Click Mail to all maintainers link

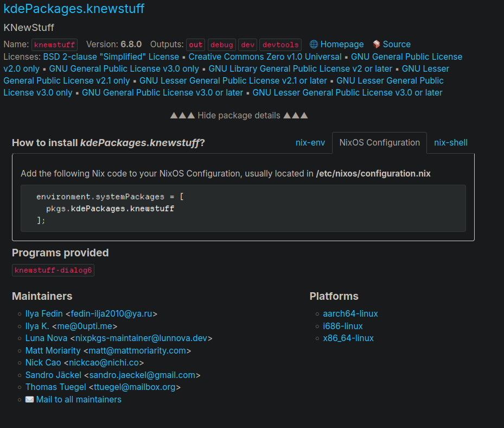[79, 399]
